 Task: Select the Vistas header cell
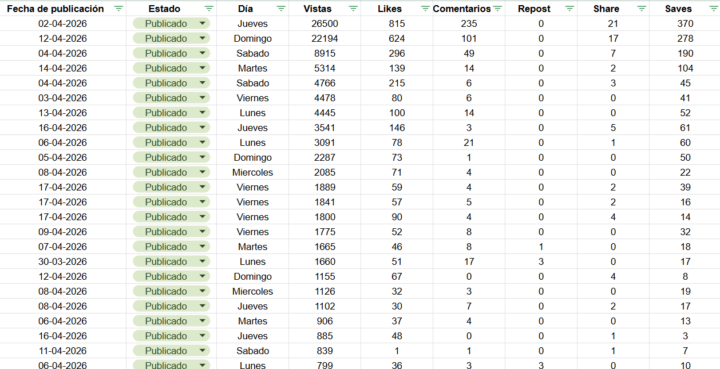325,9
